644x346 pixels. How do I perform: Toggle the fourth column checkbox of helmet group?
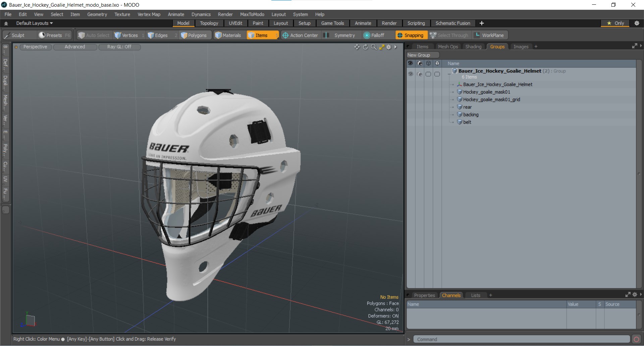pyautogui.click(x=437, y=74)
